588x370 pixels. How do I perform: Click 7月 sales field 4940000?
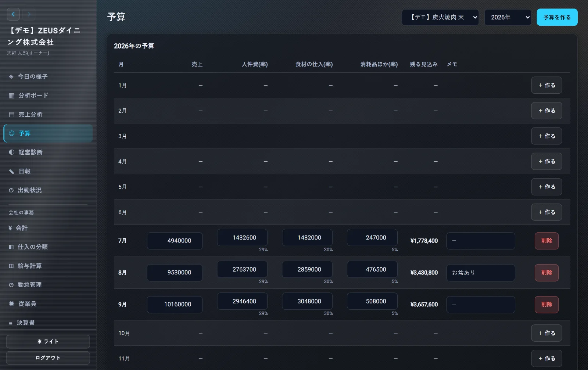point(175,241)
